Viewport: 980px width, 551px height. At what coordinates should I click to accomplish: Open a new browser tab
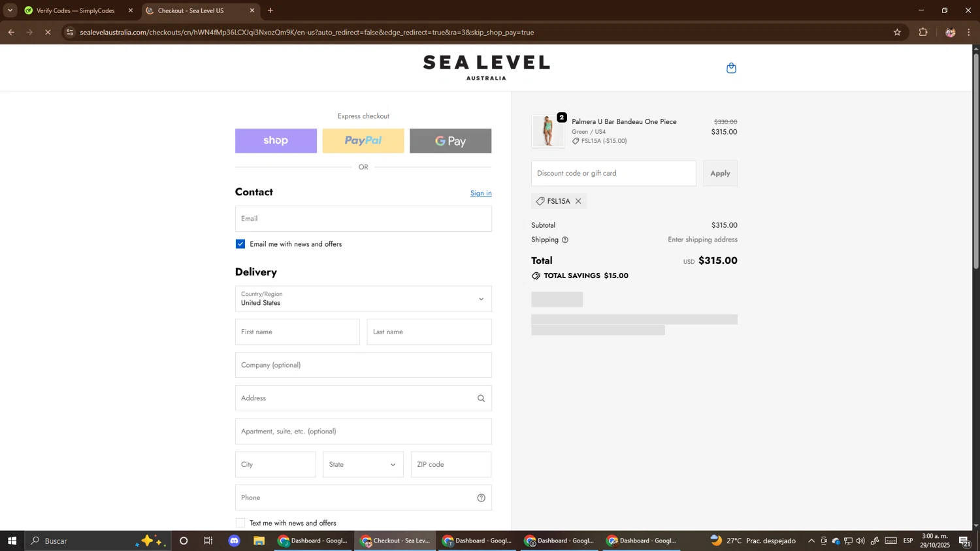coord(270,10)
